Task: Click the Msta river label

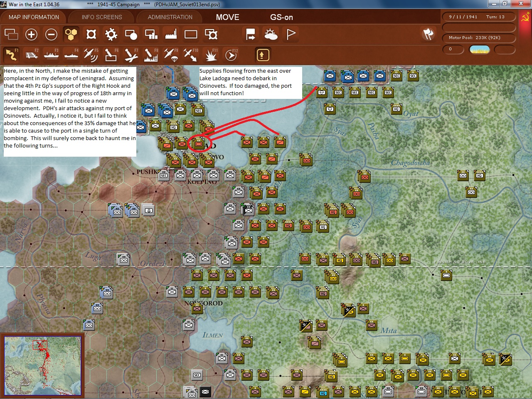Action: click(x=389, y=330)
